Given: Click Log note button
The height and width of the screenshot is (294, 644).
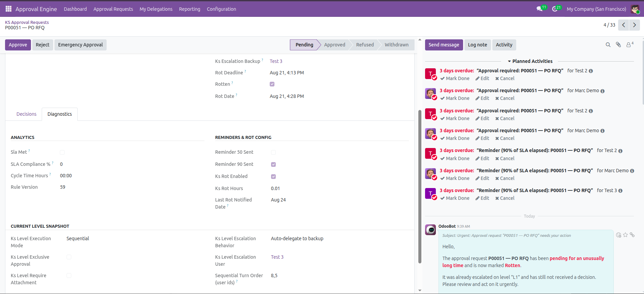Looking at the screenshot, I should 477,45.
